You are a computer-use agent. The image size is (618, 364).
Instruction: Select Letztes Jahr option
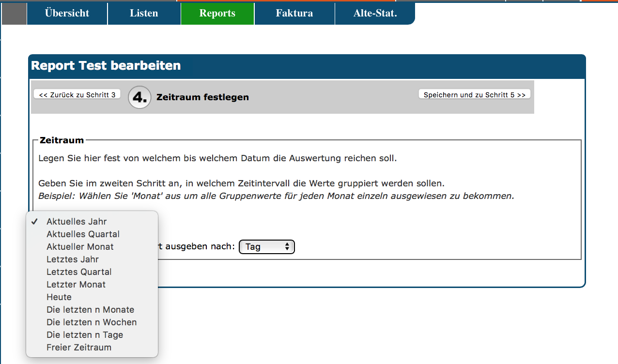coord(73,259)
